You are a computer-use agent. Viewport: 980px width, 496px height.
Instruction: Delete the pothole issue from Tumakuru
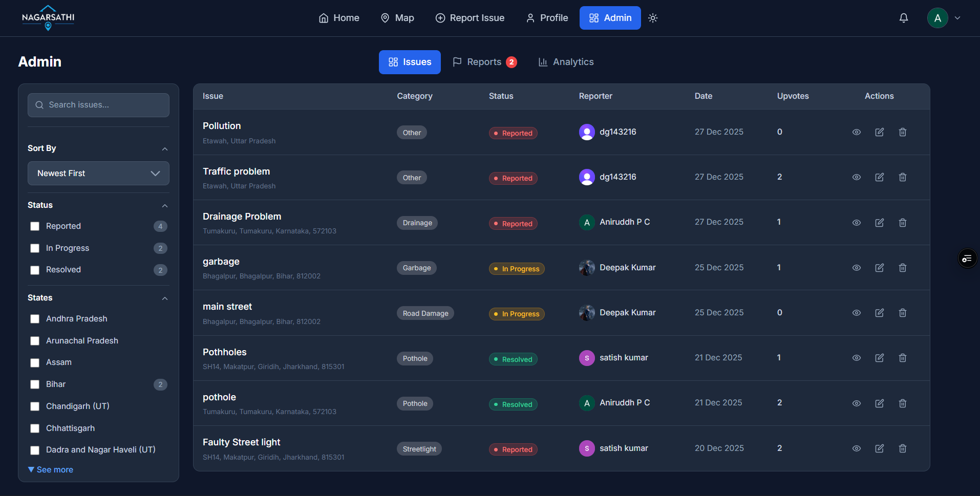903,403
